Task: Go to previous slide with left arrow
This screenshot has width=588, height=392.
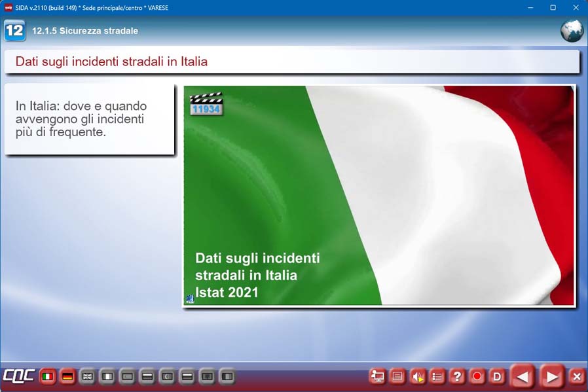Action: (523, 376)
